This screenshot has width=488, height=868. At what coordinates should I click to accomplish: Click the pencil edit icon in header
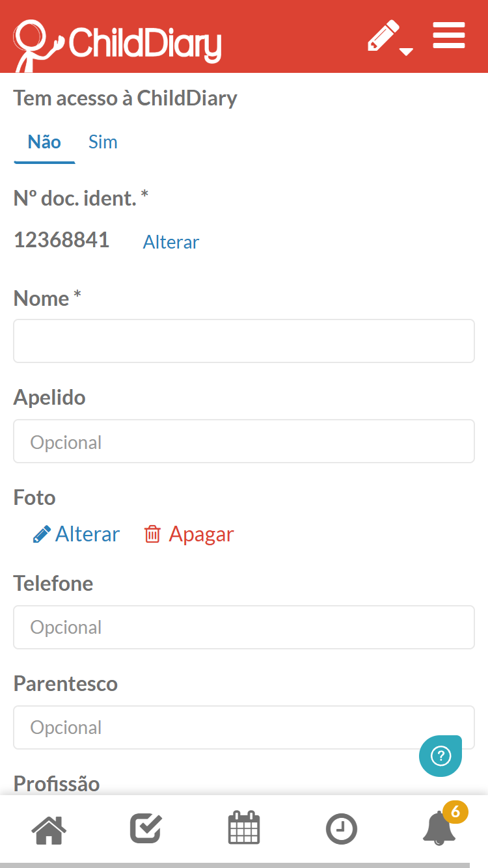click(383, 35)
